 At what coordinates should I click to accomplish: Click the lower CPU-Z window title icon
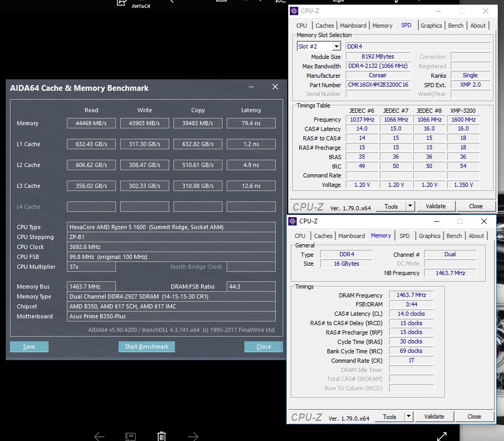coord(292,221)
